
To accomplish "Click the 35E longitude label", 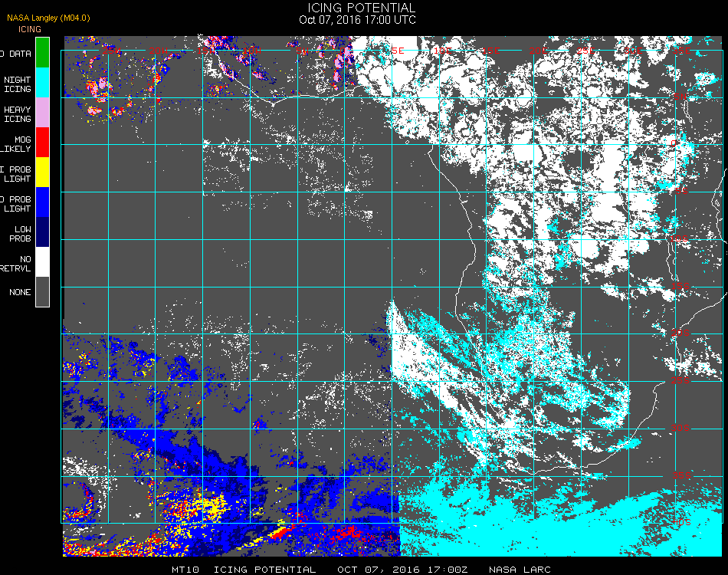I will coord(681,51).
